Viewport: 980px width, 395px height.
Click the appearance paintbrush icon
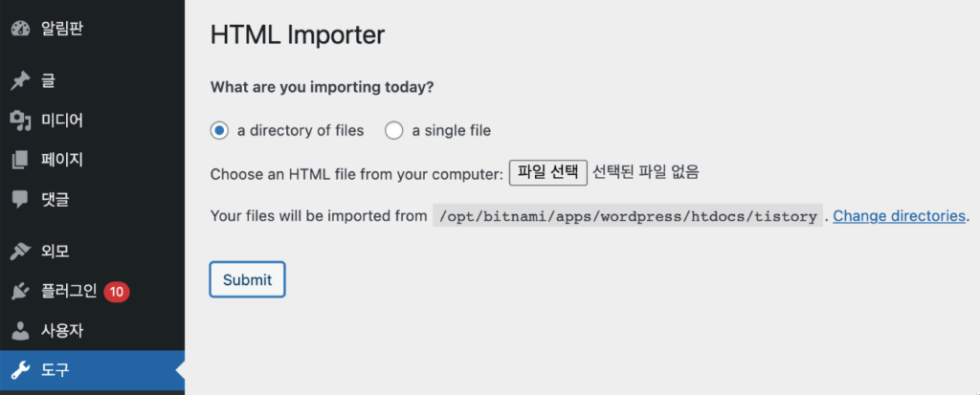(20, 252)
